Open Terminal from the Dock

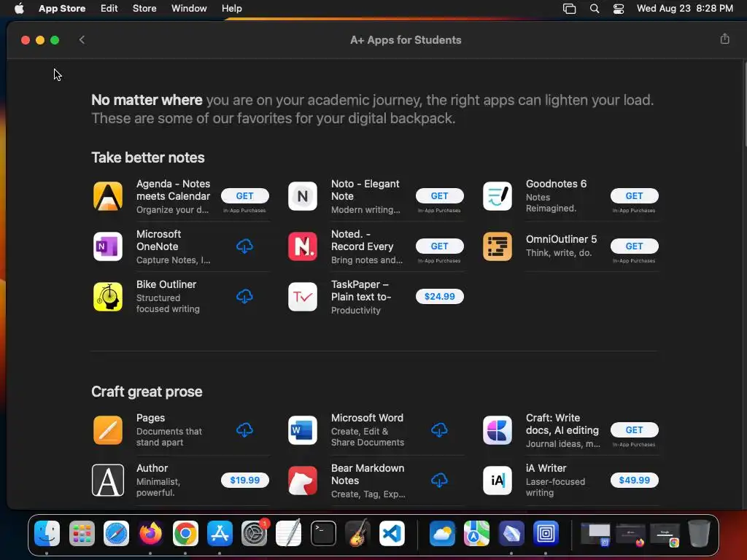[x=323, y=533]
